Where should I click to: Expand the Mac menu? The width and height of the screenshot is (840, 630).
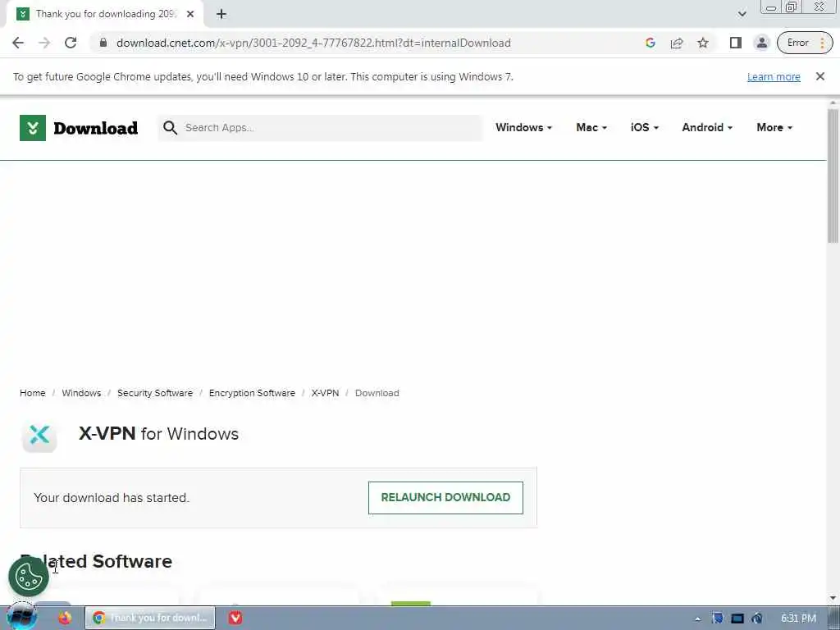[x=591, y=127]
